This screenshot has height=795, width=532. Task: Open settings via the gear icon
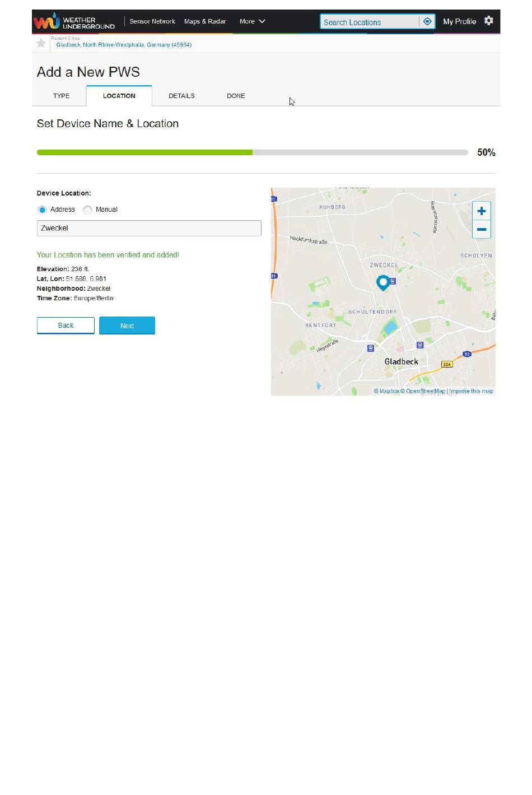click(x=489, y=21)
